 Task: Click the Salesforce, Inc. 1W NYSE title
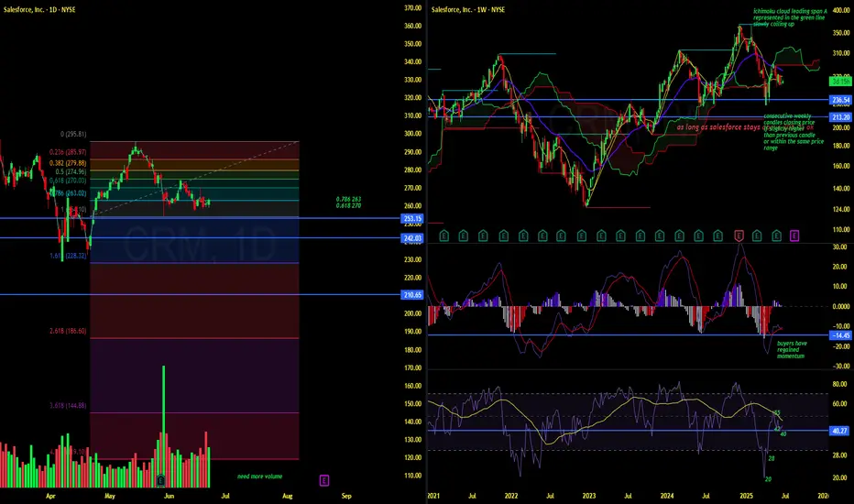click(468, 10)
